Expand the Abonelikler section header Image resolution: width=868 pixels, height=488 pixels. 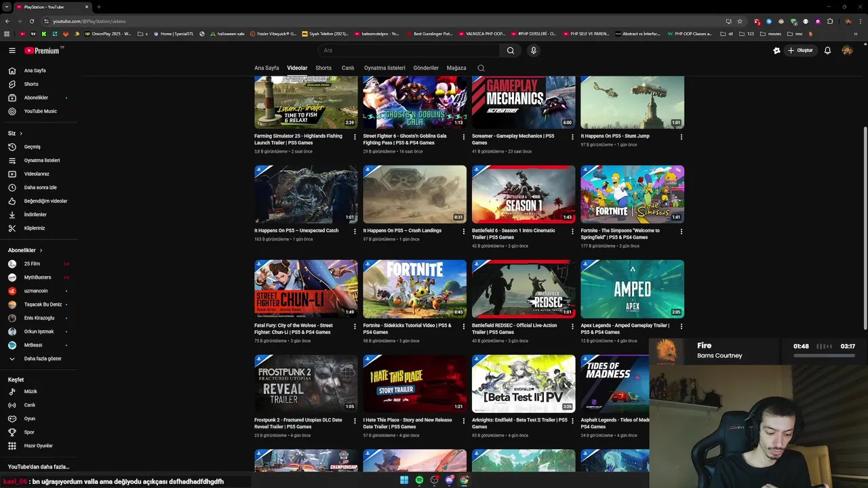tap(25, 250)
